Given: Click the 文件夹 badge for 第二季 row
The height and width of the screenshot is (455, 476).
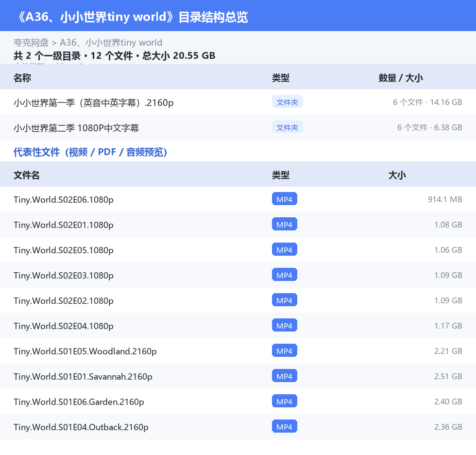Looking at the screenshot, I should 287,127.
